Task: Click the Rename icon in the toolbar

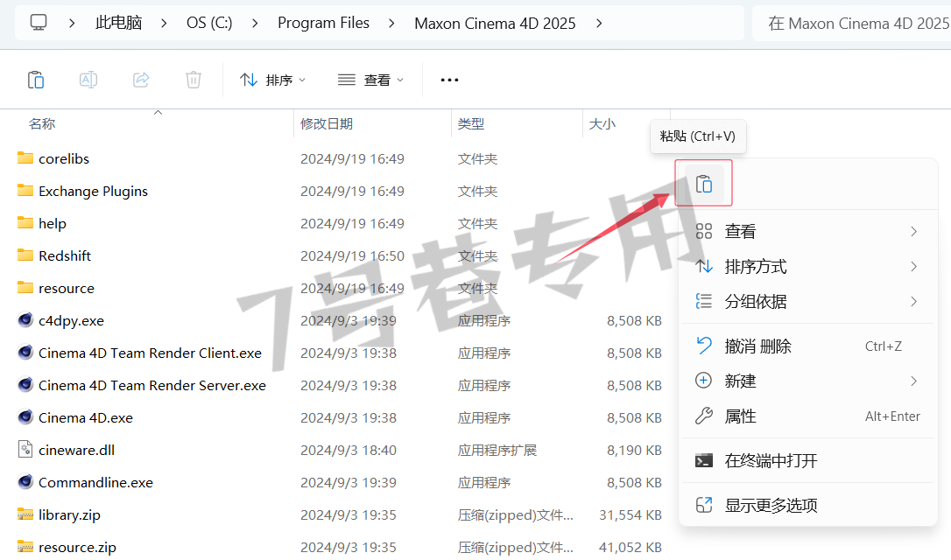Action: pyautogui.click(x=88, y=80)
